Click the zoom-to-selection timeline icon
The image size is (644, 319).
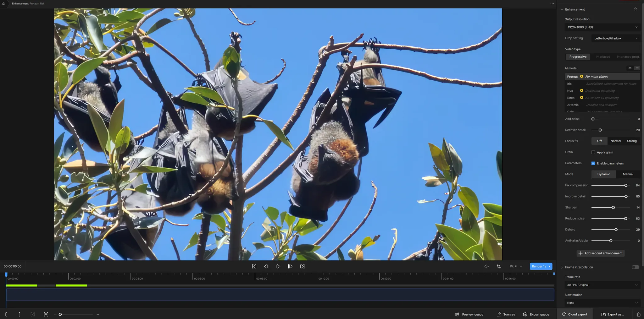(46, 314)
